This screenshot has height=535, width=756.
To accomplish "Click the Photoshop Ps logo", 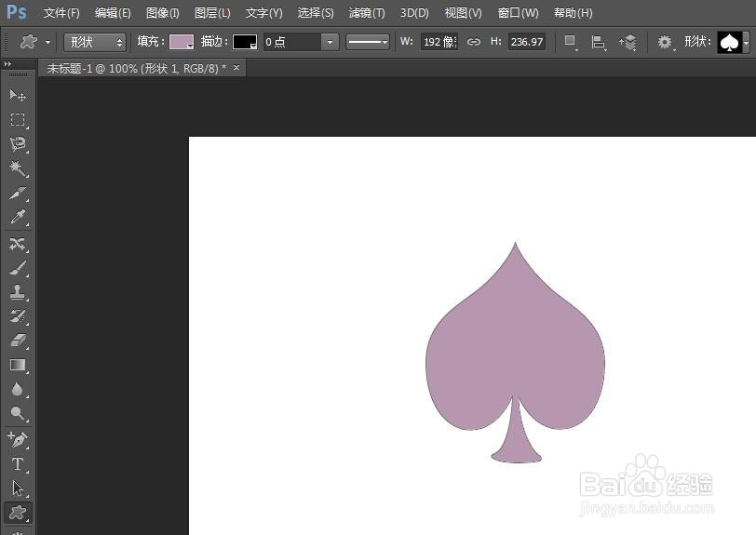I will 17,12.
